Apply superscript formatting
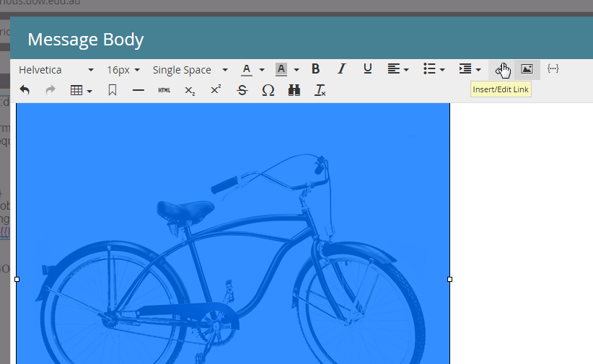Image resolution: width=593 pixels, height=364 pixels. 216,90
